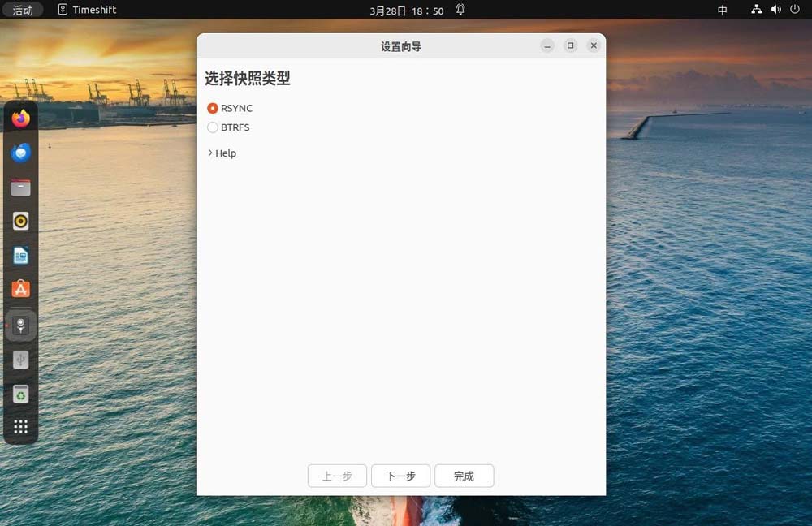
Task: Show all applications grid
Action: point(21,427)
